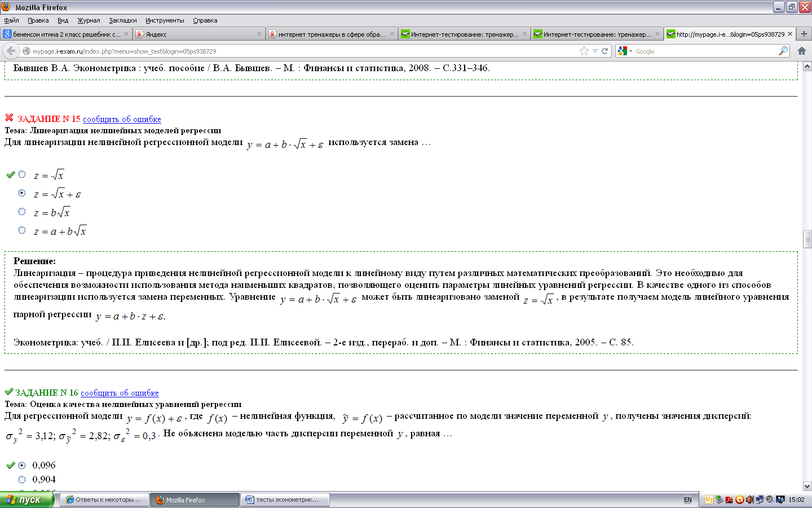Close the 'бененсон итина 2 класс' tab

[126, 34]
